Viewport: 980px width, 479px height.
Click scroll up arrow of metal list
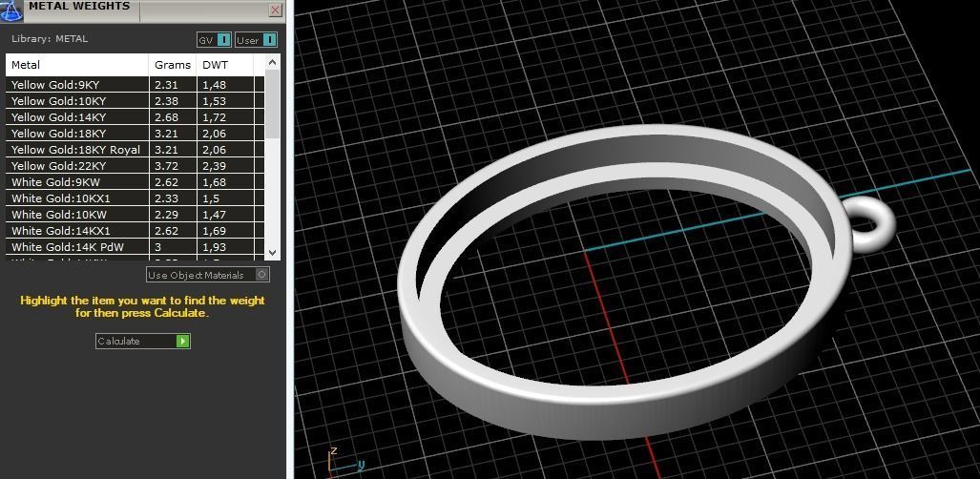[272, 62]
